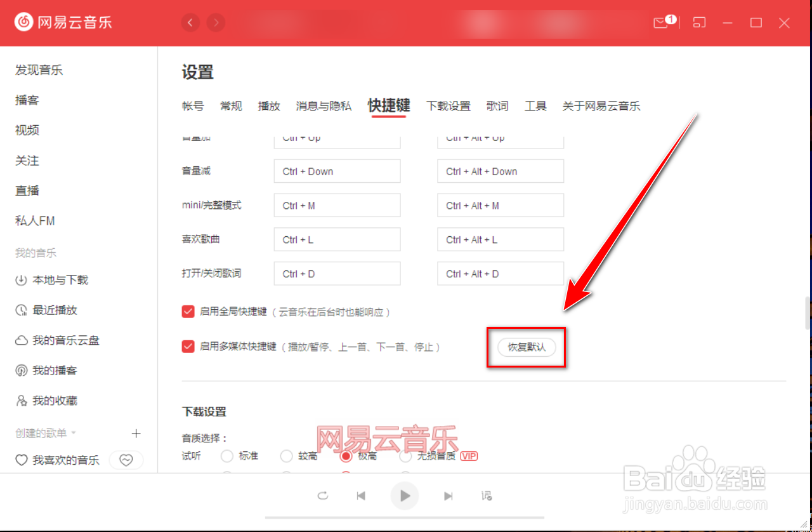Open the message inbox mail icon
Image resolution: width=812 pixels, height=532 pixels.
coord(661,23)
